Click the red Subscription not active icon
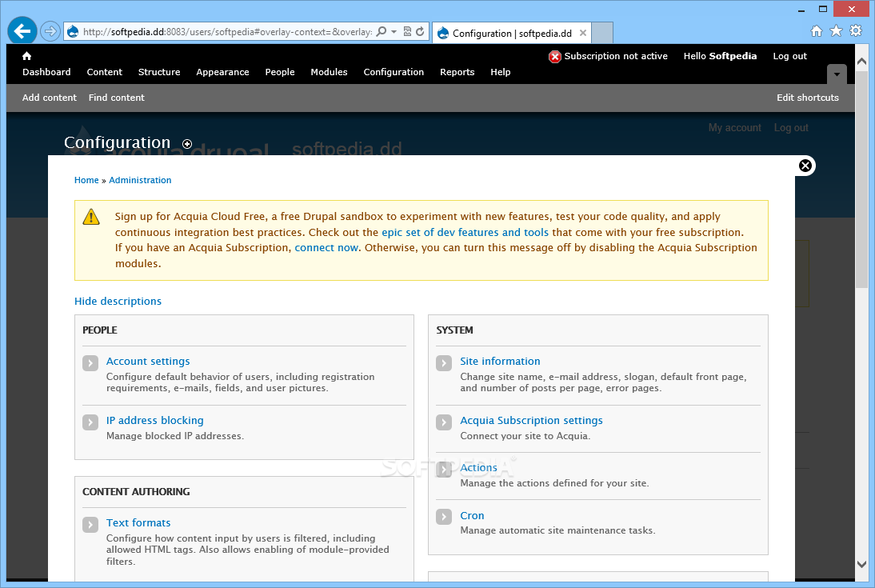Screen dimensions: 875x588 [555, 56]
